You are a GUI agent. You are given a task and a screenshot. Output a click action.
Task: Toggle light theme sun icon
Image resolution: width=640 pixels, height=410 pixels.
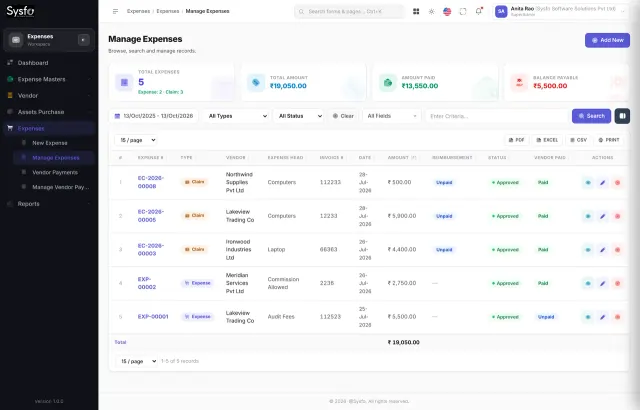pyautogui.click(x=431, y=11)
